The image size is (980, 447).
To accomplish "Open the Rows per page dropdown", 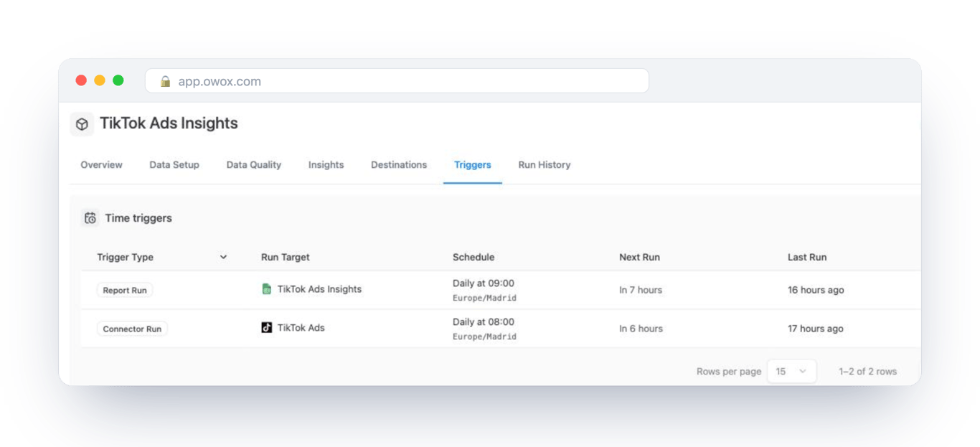I will [791, 372].
